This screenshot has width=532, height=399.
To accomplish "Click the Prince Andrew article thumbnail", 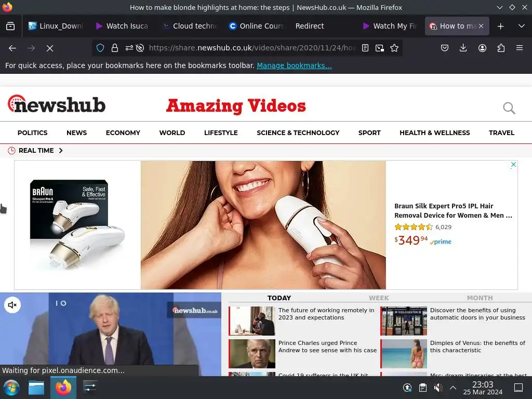I will (252, 353).
